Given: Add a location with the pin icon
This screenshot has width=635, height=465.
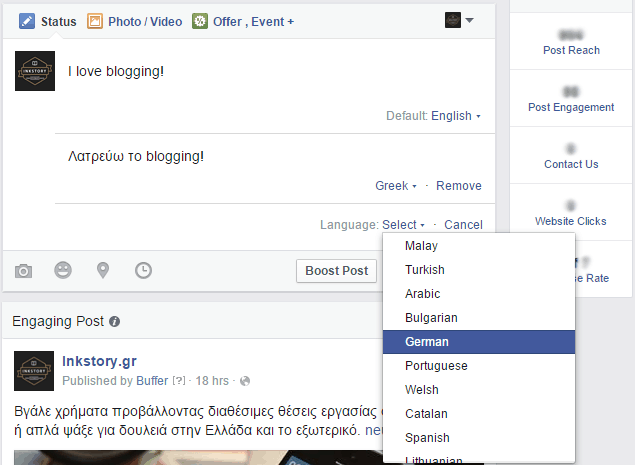Looking at the screenshot, I should tap(103, 270).
